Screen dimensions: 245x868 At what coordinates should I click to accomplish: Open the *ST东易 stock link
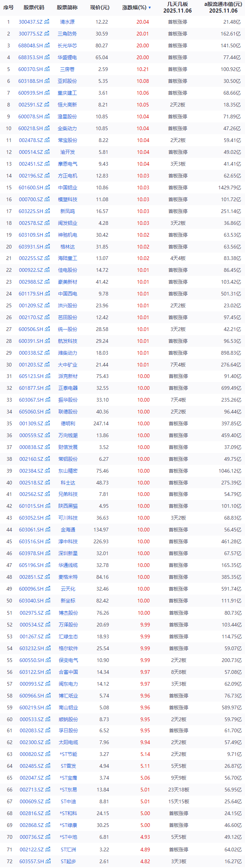click(x=68, y=790)
